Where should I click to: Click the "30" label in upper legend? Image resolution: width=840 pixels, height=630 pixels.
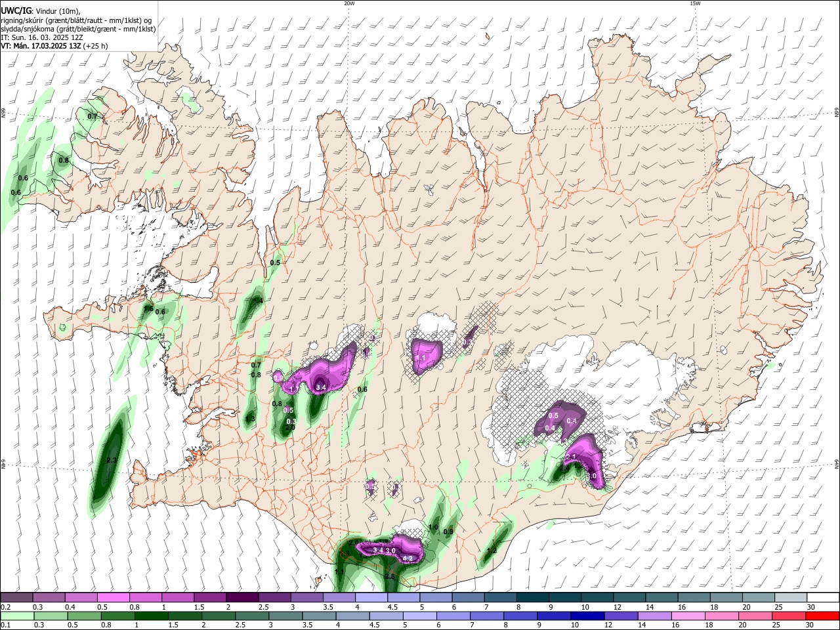[811, 607]
